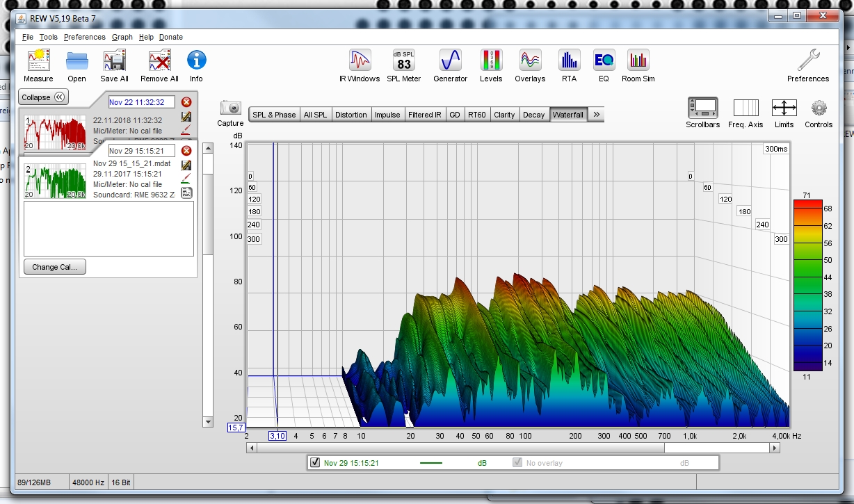The width and height of the screenshot is (854, 504).
Task: Open the IR Windows tool
Action: coord(360,60)
